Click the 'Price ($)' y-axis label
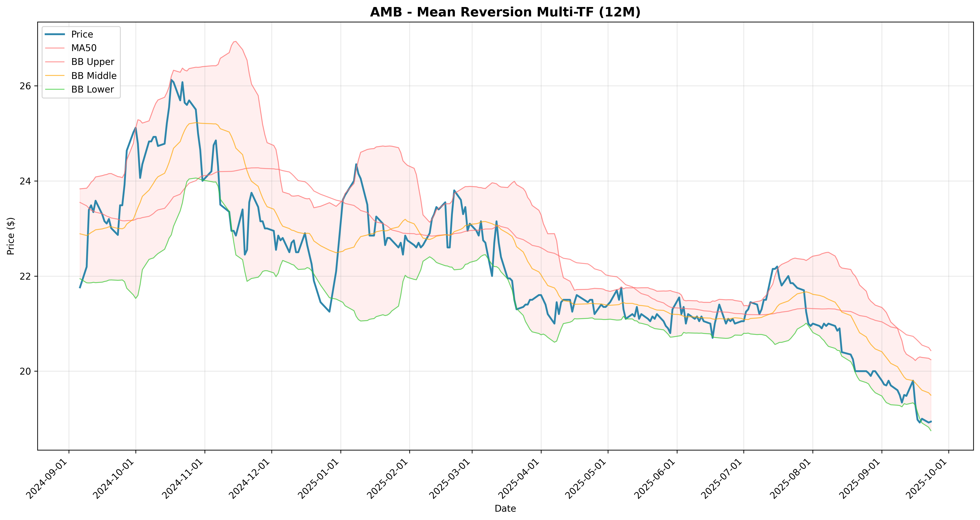Viewport: 980px width, 520px height. coord(11,236)
